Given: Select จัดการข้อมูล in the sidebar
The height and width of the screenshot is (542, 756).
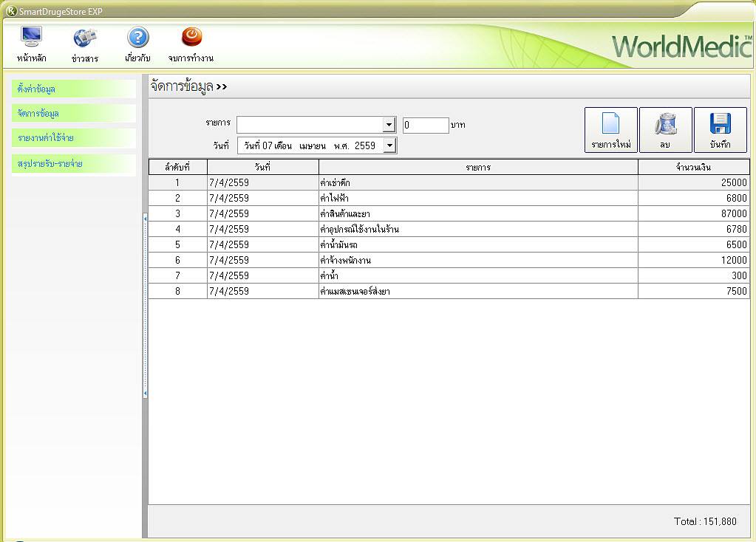Looking at the screenshot, I should (x=74, y=114).
